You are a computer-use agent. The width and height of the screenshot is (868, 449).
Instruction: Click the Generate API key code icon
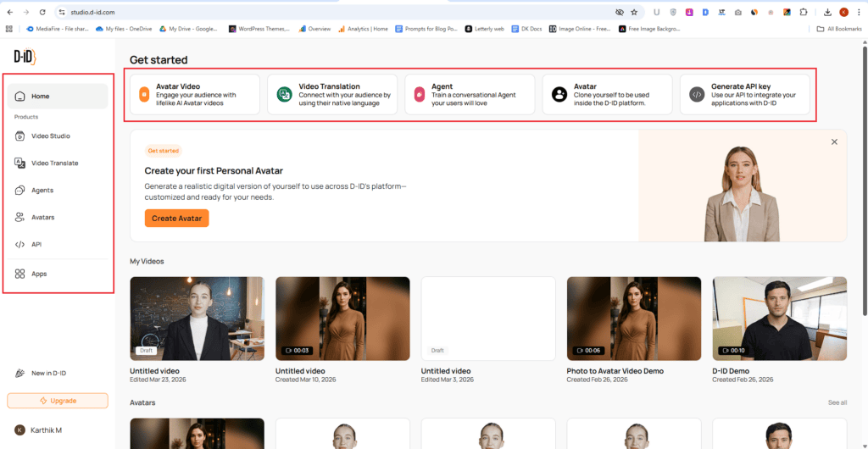point(697,95)
